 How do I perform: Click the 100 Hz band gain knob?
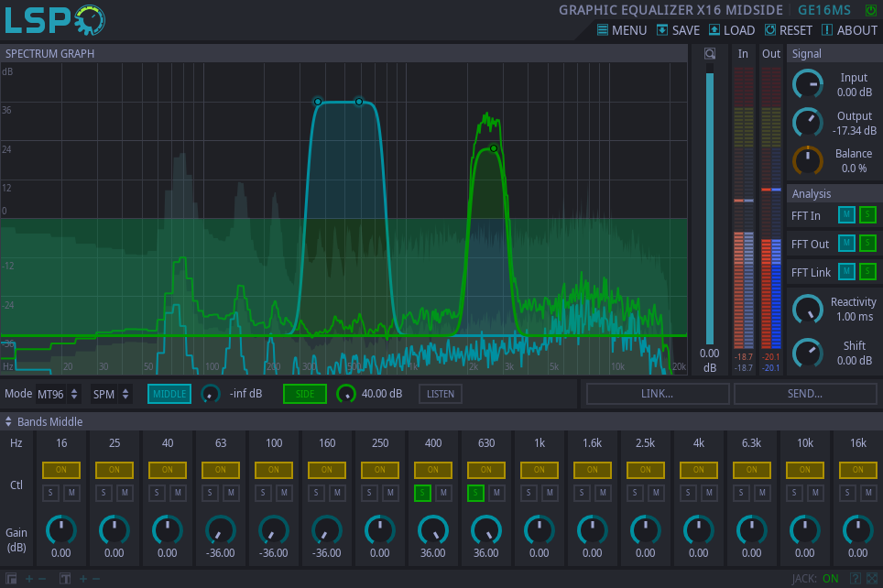point(274,530)
